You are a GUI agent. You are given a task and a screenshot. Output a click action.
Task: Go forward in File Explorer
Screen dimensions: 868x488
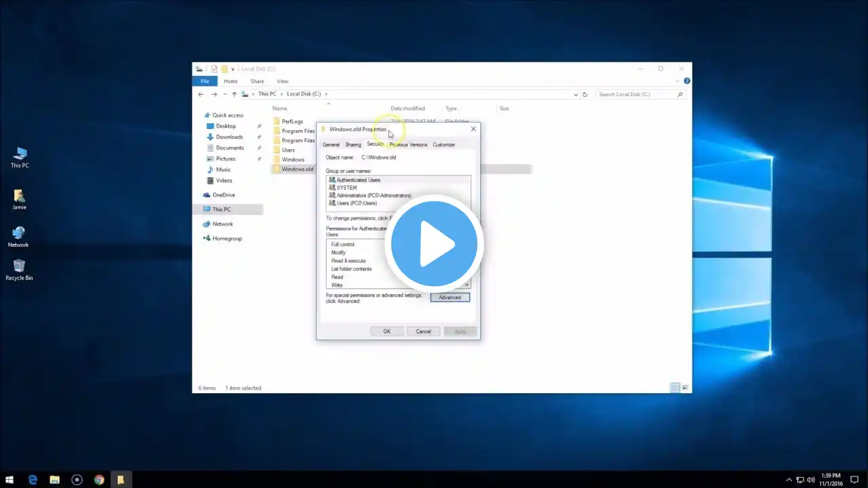pos(214,94)
